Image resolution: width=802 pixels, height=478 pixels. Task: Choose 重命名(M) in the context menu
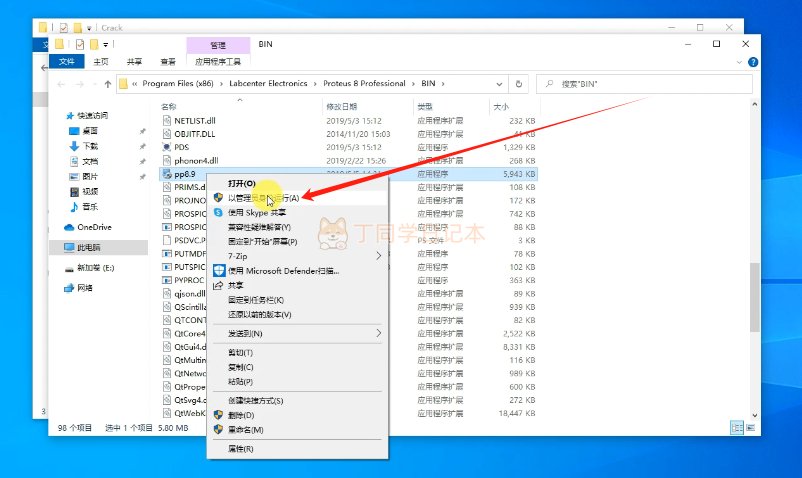(x=297, y=430)
